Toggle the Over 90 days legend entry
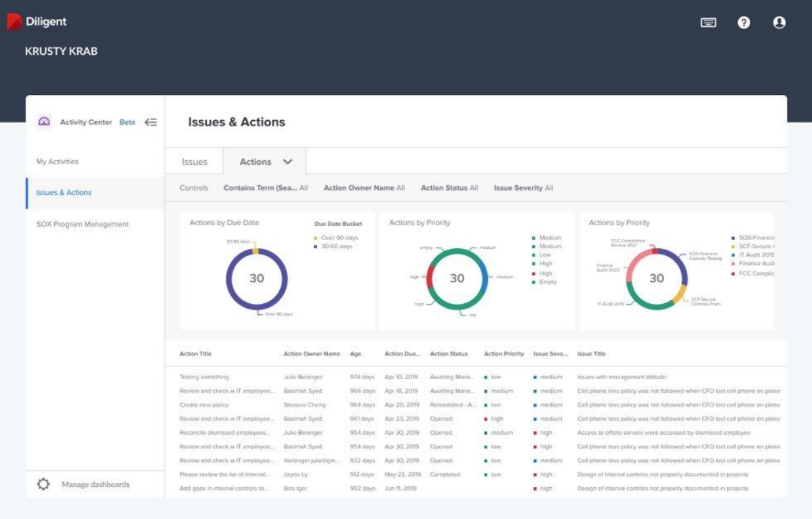The image size is (812, 519). pos(339,237)
